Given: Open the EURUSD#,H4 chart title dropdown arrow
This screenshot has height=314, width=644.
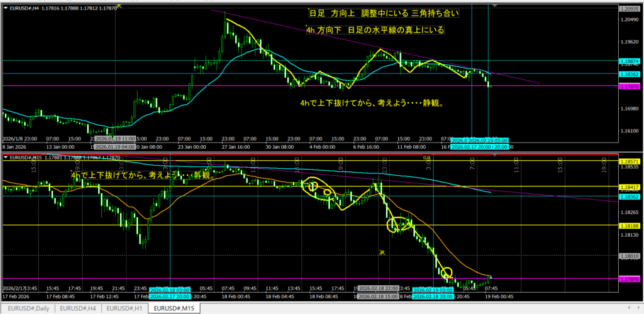Looking at the screenshot, I should tap(6, 6).
